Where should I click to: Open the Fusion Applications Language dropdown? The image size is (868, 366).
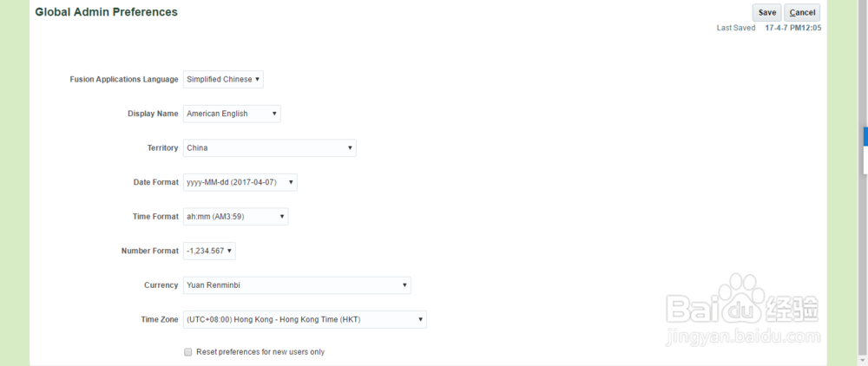pos(222,80)
